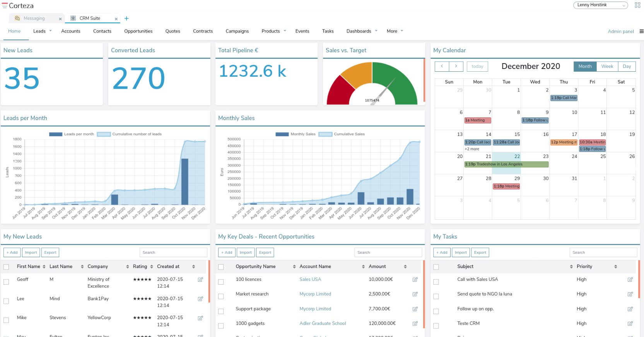Select the Market research opportunity checkbox

[221, 296]
